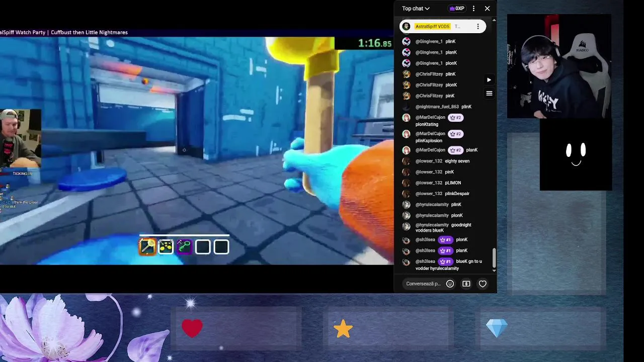Click @lowser_132 avatar on pinK message

[x=406, y=172]
